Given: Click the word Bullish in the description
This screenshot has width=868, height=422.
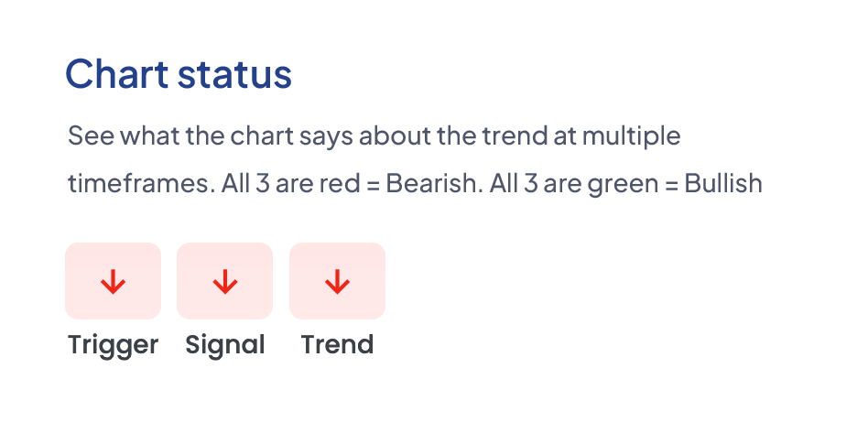Looking at the screenshot, I should pyautogui.click(x=723, y=183).
